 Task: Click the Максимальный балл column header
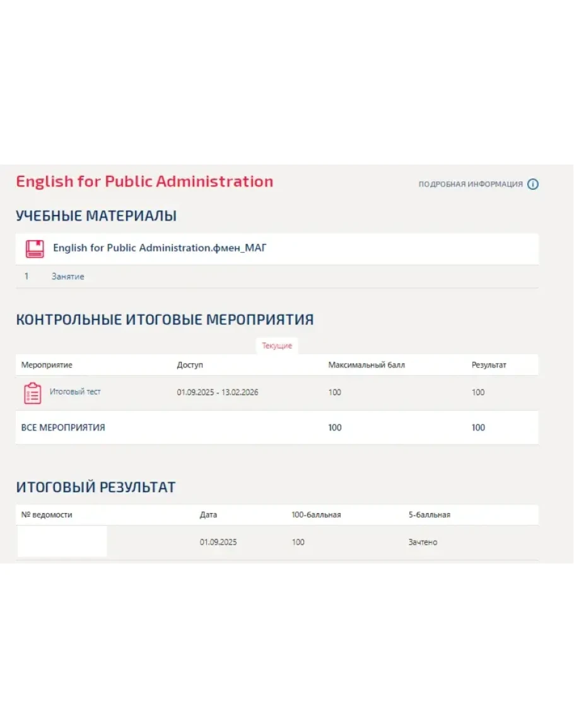tap(366, 365)
